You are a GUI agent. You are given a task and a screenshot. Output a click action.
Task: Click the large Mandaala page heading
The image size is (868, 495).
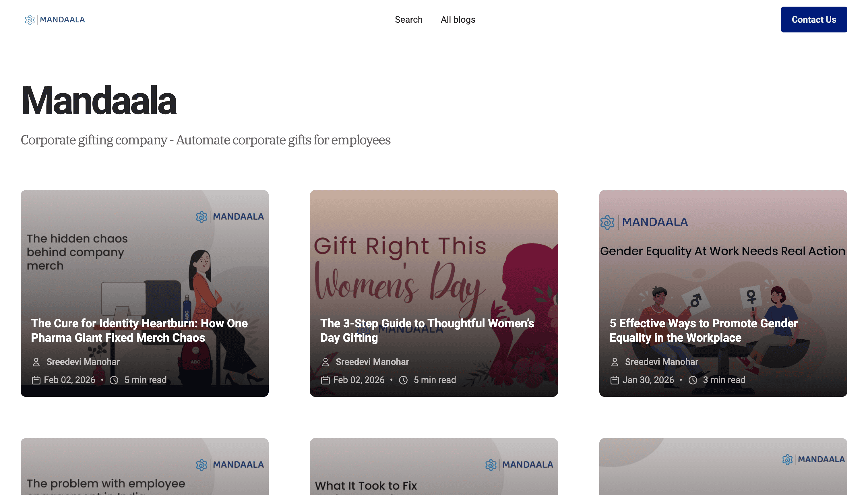point(98,100)
